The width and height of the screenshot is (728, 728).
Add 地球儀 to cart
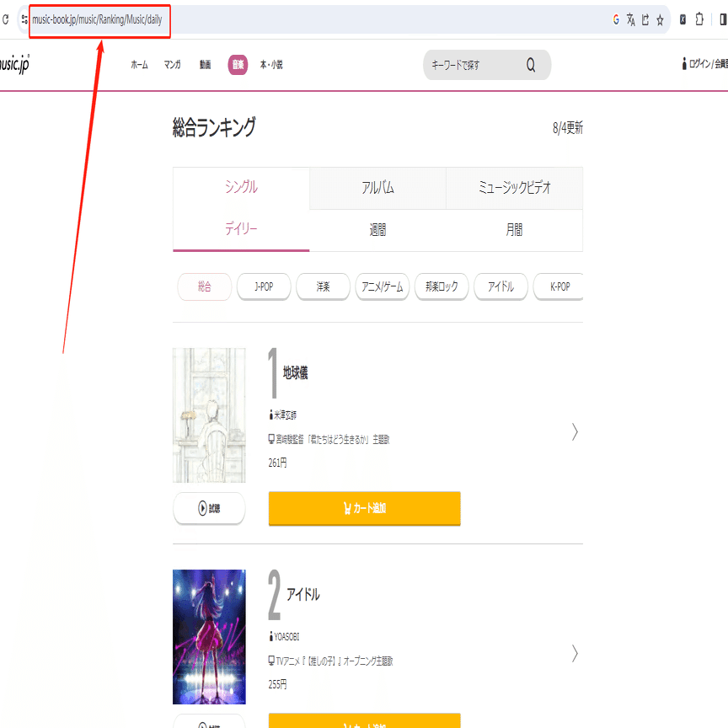(364, 508)
